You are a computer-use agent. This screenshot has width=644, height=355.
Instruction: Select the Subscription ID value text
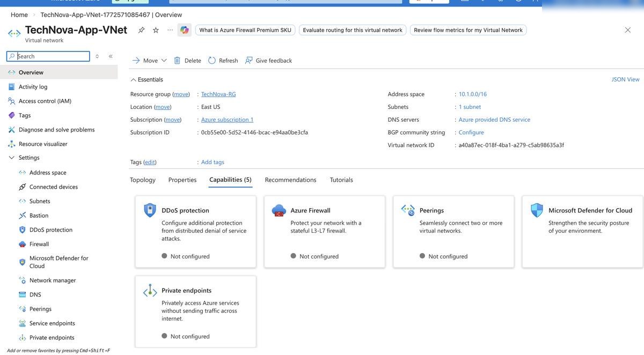tap(254, 132)
